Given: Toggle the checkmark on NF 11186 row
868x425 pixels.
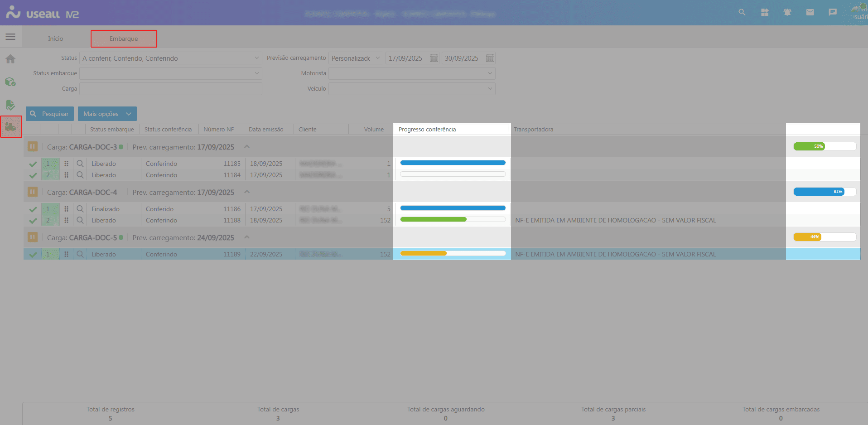Looking at the screenshot, I should tap(33, 209).
